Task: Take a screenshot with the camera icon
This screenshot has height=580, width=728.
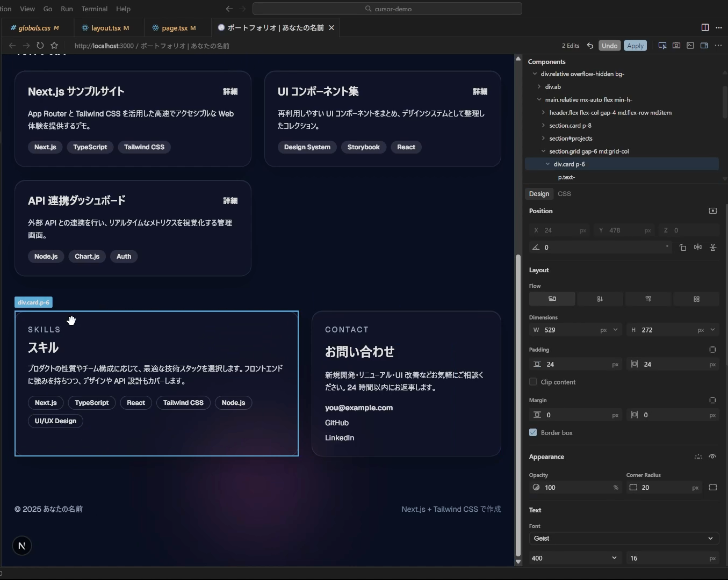Action: (x=676, y=46)
